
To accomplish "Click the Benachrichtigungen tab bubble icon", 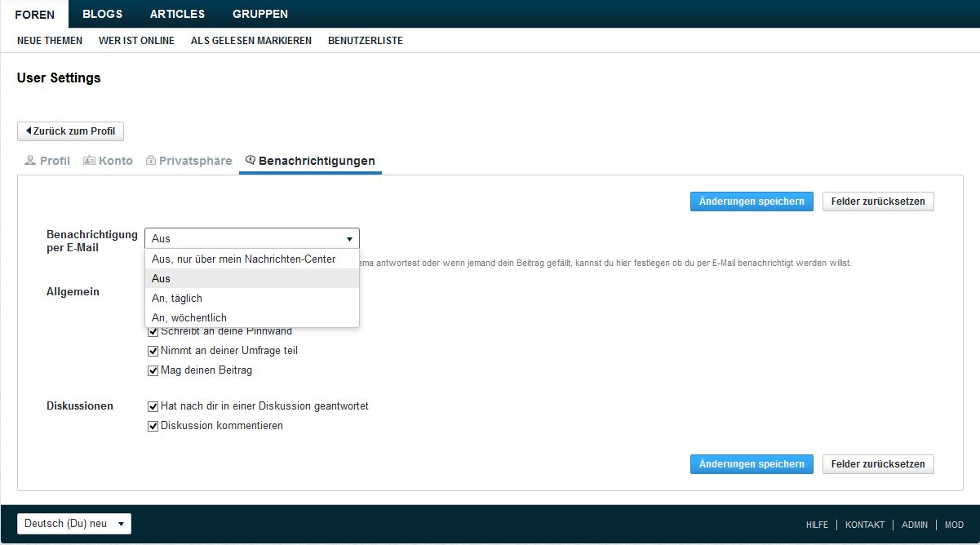I will 251,161.
